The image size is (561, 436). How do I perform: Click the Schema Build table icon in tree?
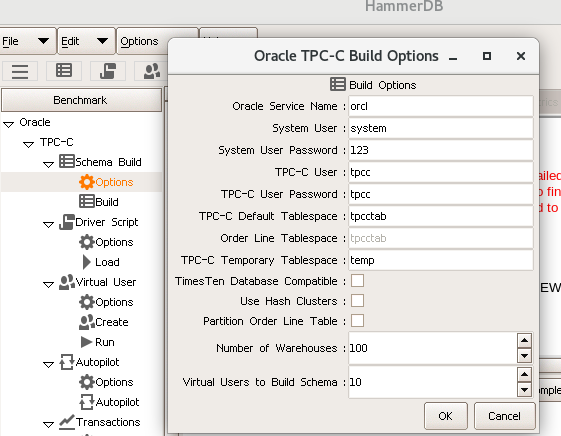pos(67,161)
